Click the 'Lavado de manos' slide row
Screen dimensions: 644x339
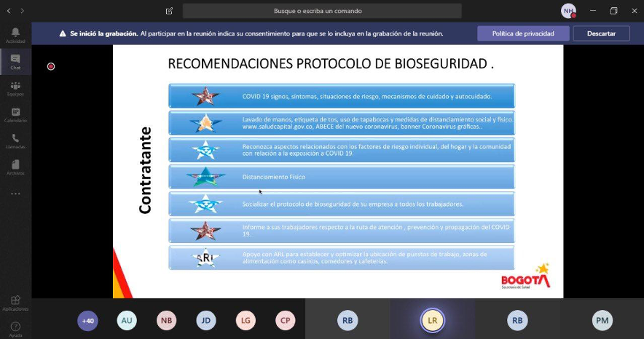click(342, 123)
